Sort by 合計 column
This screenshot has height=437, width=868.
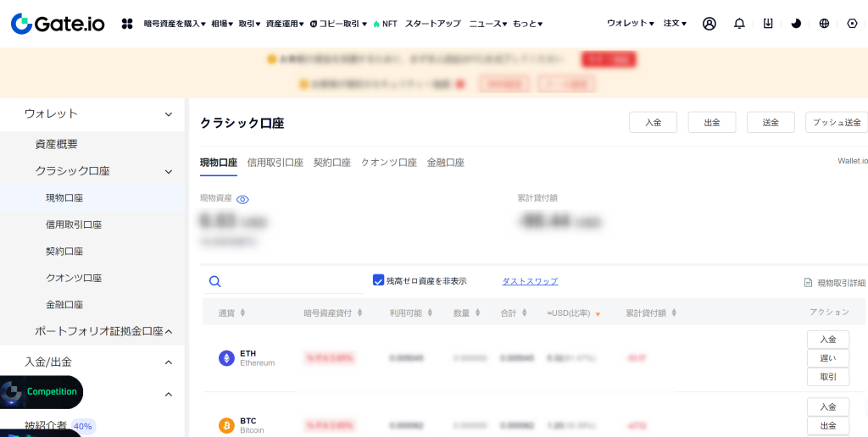pos(524,313)
